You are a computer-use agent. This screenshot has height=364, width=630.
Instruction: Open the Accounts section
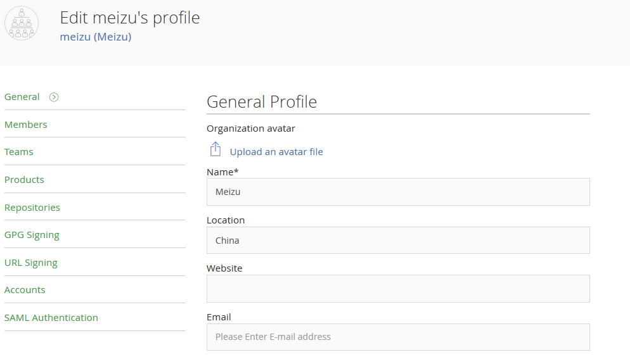coord(25,290)
